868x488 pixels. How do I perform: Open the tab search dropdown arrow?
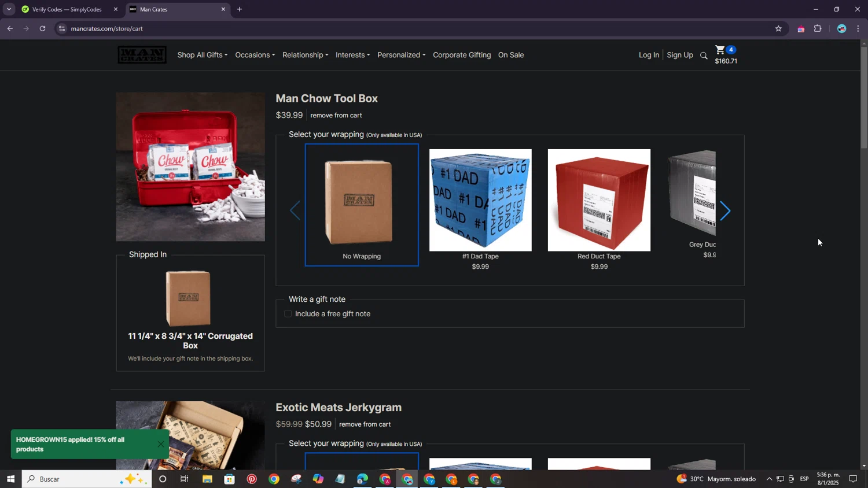click(x=9, y=9)
